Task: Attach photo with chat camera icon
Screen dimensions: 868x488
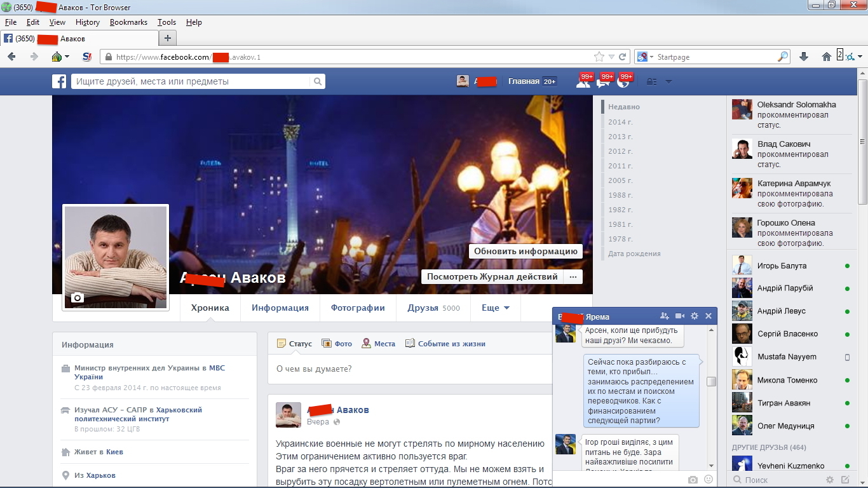Action: [x=693, y=480]
